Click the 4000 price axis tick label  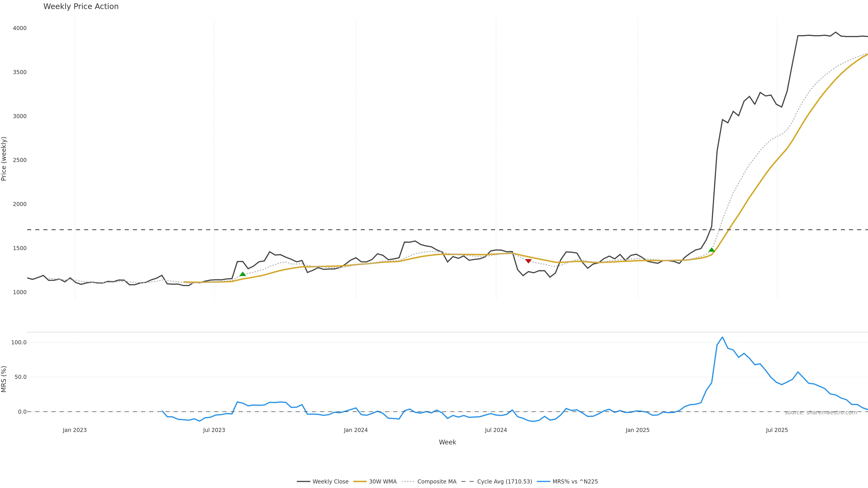point(19,28)
